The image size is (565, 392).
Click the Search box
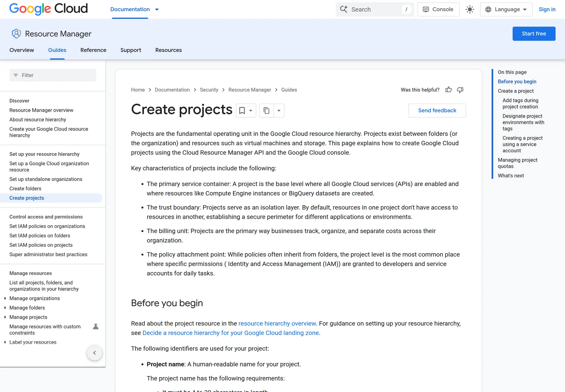point(375,9)
